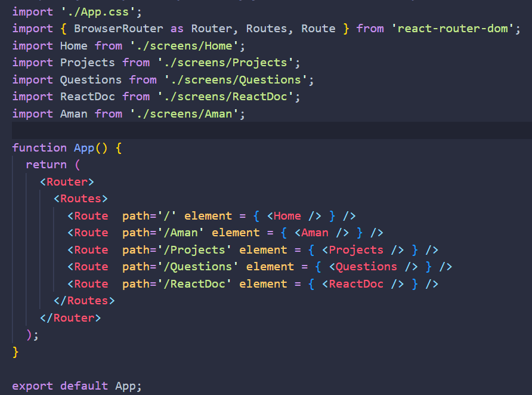Click 'as' keyword in router import
Image resolution: width=532 pixels, height=395 pixels.
pos(177,29)
